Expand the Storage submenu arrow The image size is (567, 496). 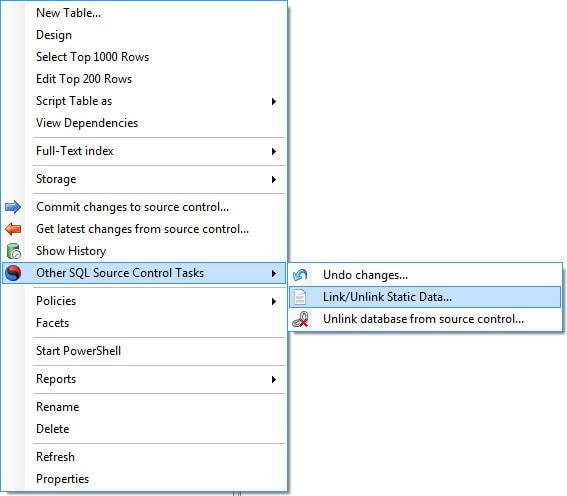point(274,179)
